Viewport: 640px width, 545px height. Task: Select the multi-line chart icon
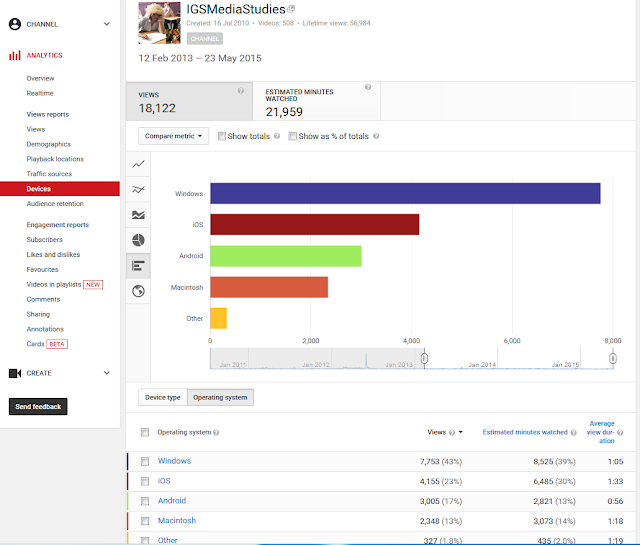pos(138,189)
